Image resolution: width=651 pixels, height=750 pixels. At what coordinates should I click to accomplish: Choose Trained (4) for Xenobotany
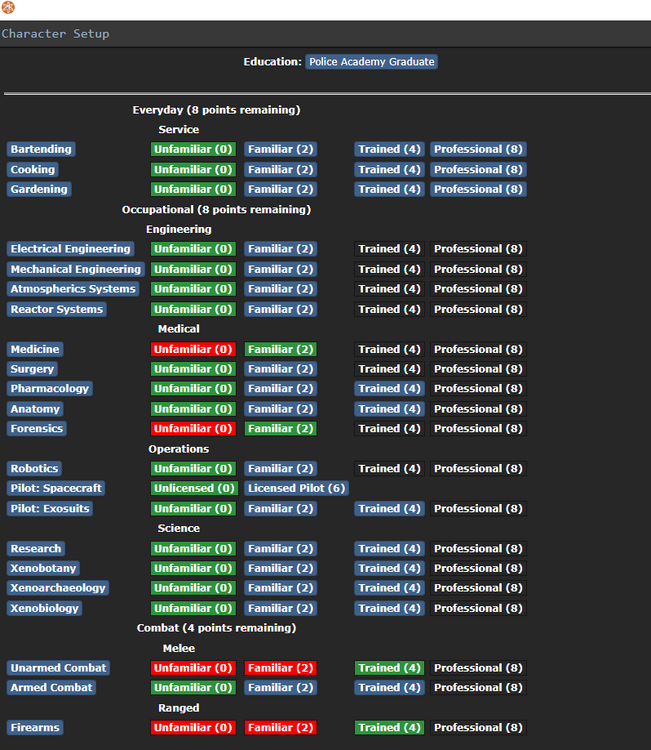(389, 568)
